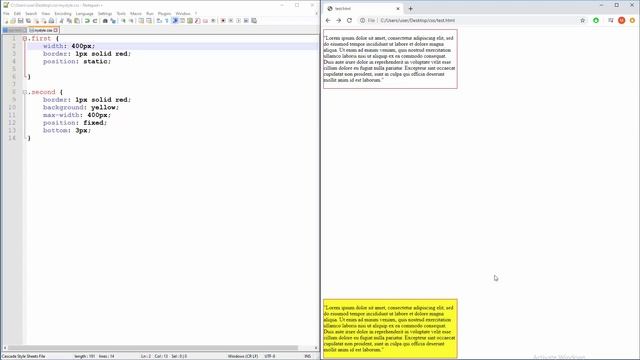The height and width of the screenshot is (360, 640).
Task: Click the Zoom Out toolbar icon
Action: coord(131,21)
